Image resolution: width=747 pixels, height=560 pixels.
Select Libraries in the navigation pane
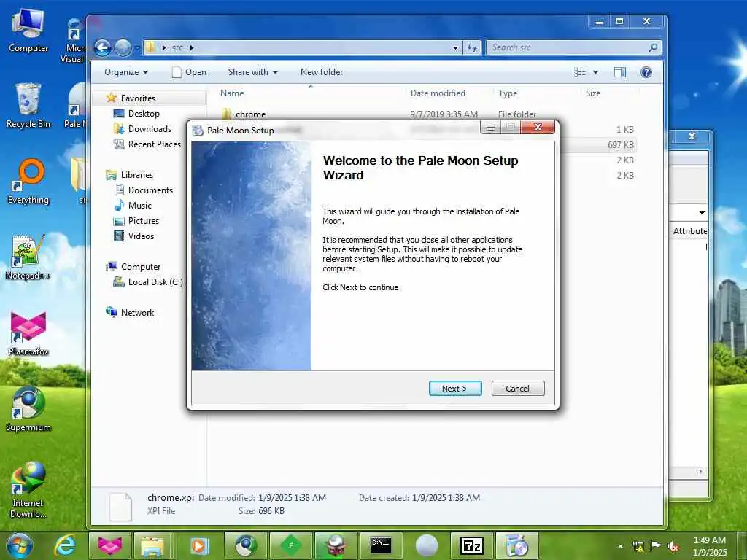click(x=136, y=175)
